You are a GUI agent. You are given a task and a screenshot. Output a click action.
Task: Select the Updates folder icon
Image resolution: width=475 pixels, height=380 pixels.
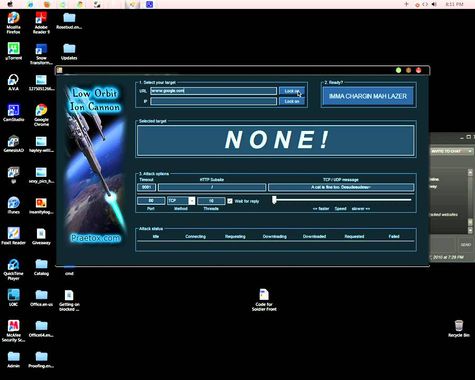[x=69, y=51]
